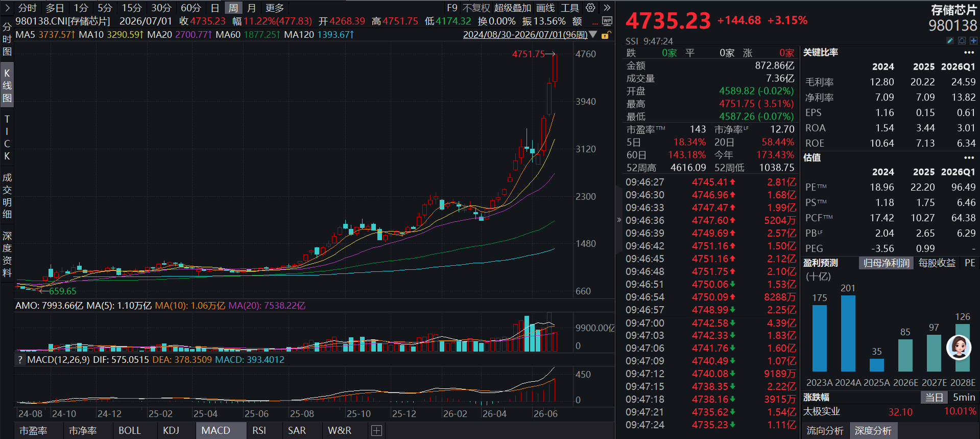The height and width of the screenshot is (439, 980).
Task: Toggle 不复权 adjustment mode
Action: click(476, 8)
